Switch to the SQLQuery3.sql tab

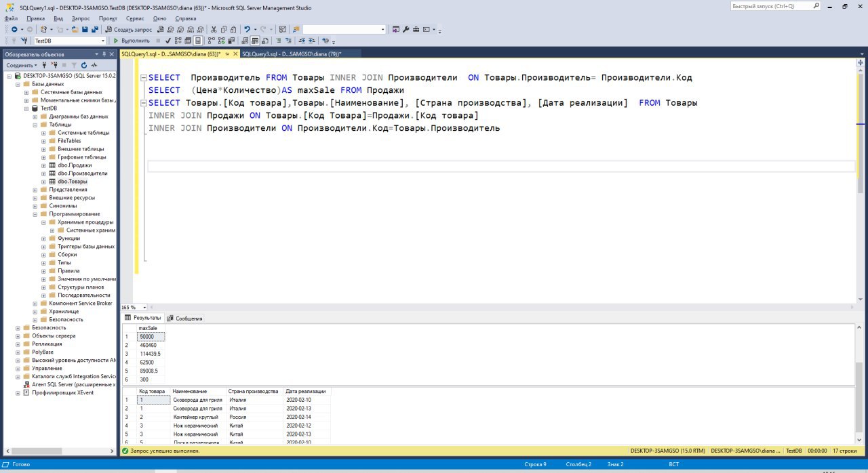pyautogui.click(x=292, y=54)
